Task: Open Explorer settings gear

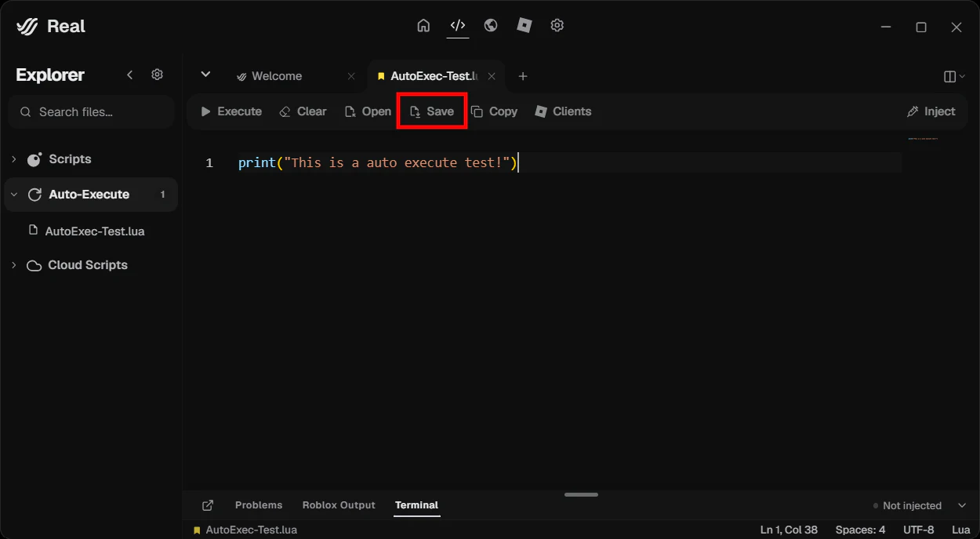Action: 158,75
